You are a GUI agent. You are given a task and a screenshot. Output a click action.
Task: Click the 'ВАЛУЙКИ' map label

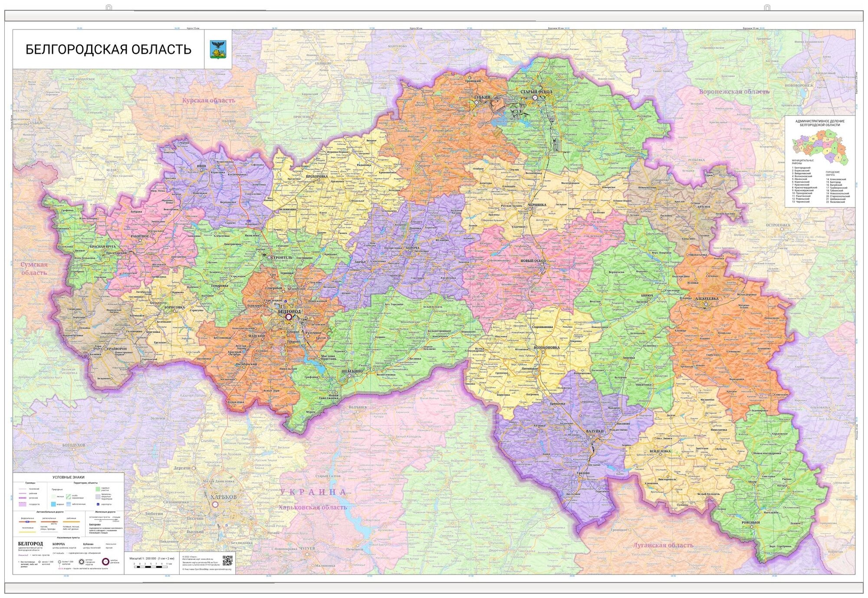(595, 431)
